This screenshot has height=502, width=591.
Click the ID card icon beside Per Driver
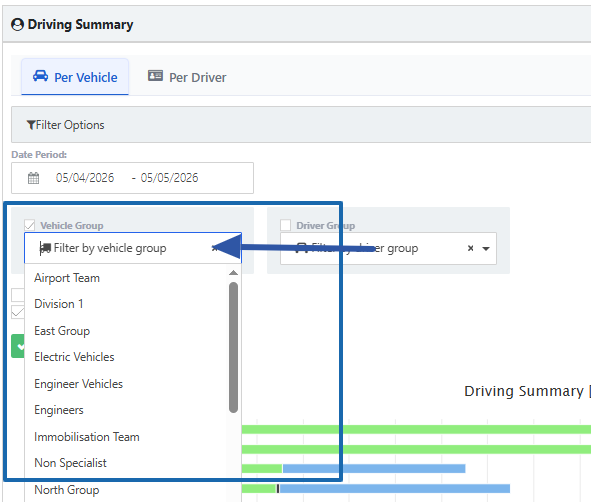pyautogui.click(x=155, y=76)
